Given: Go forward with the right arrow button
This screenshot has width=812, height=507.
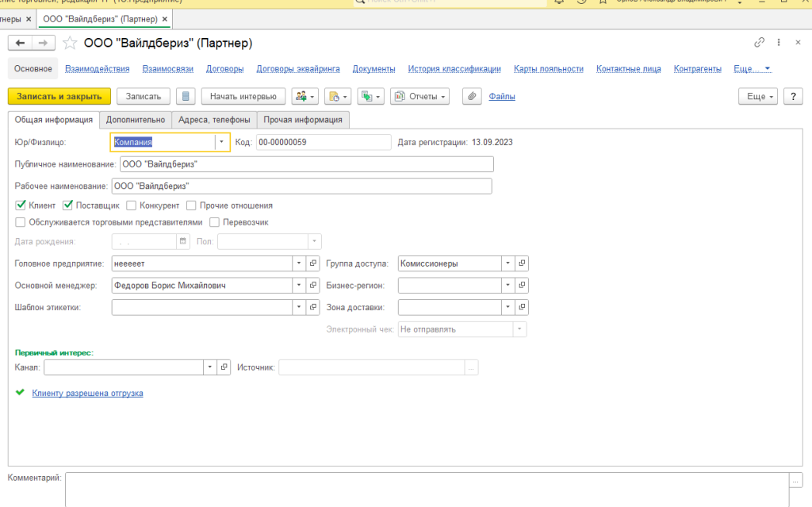Looking at the screenshot, I should click(x=44, y=43).
